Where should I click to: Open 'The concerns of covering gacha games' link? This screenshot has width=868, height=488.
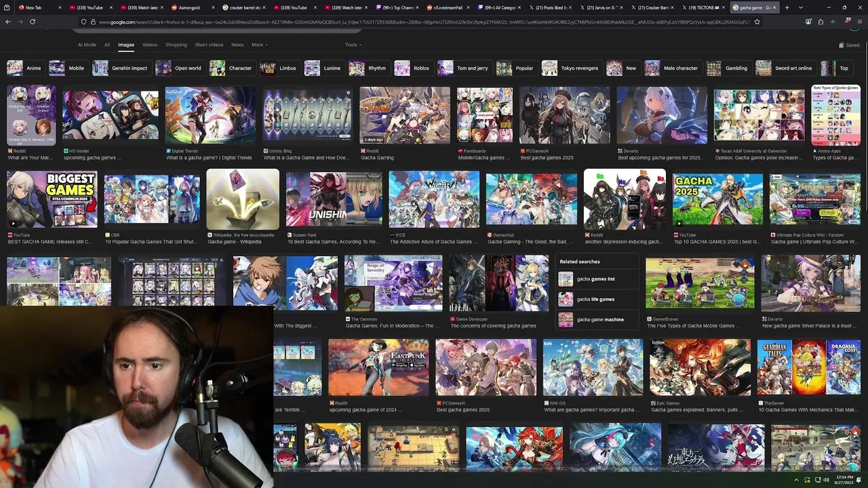(x=494, y=325)
